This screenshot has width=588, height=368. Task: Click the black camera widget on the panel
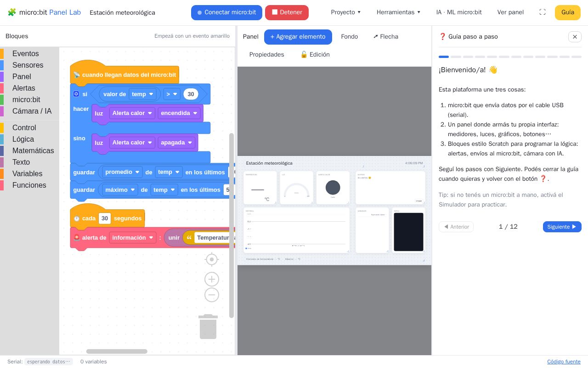coord(409,232)
